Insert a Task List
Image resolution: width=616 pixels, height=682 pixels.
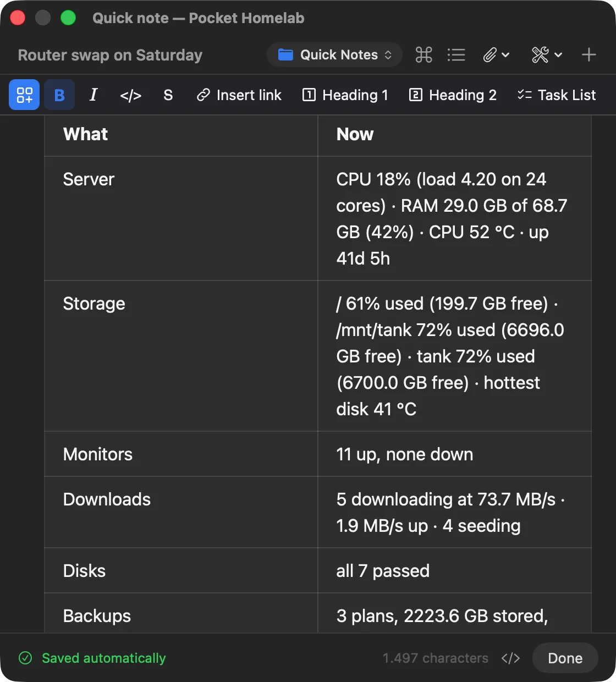557,95
